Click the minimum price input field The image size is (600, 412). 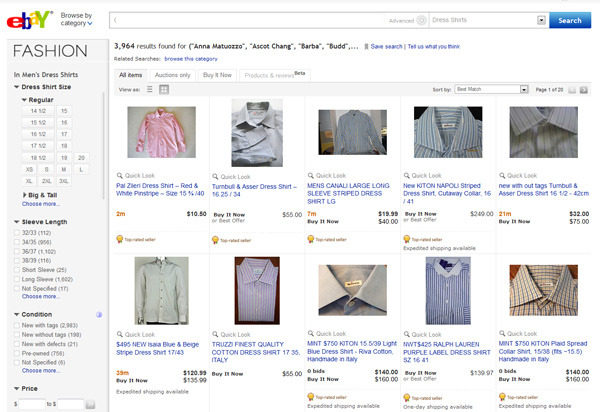32,404
